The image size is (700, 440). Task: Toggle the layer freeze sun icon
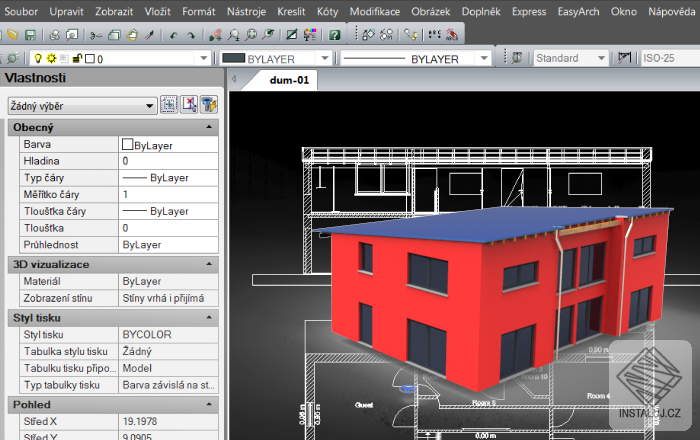click(50, 59)
